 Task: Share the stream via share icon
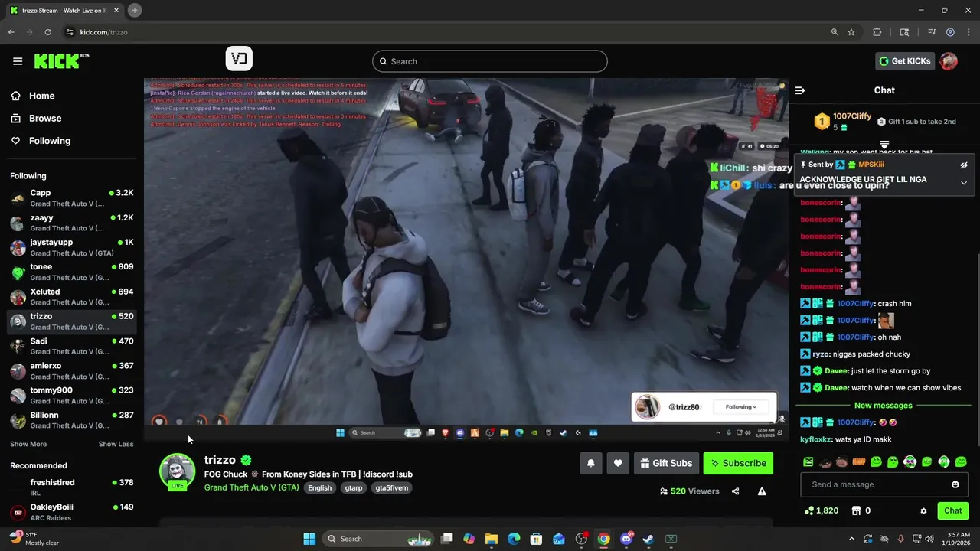coord(736,491)
